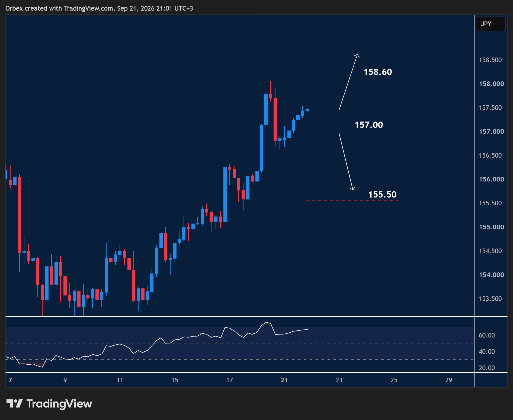Click the 20.00 RSI scale value

[487, 368]
